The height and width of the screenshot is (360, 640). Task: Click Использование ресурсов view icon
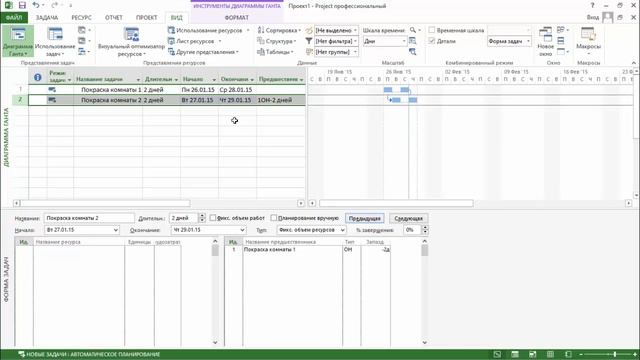click(171, 30)
